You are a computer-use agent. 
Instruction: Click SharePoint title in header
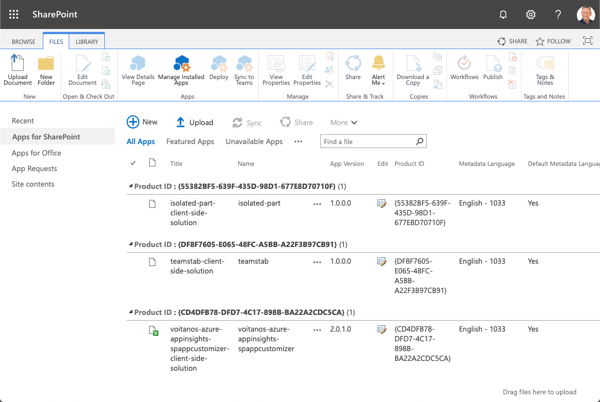(x=55, y=15)
